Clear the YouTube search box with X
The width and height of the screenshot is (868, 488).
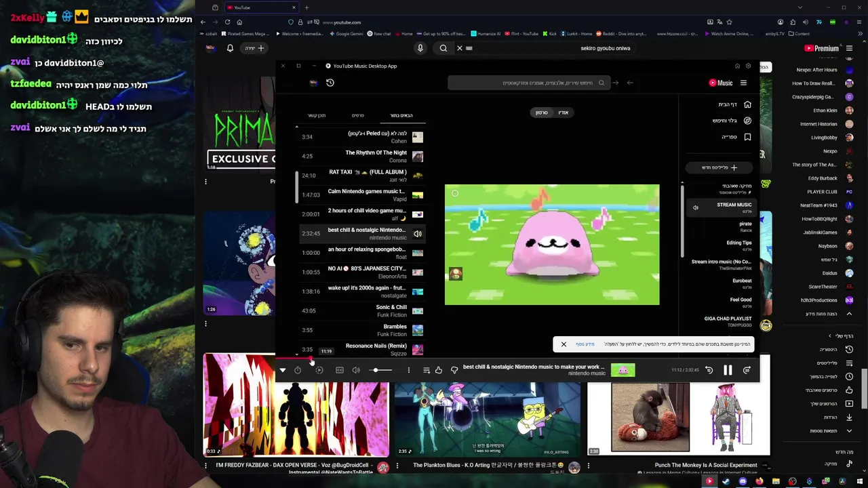[x=459, y=48]
